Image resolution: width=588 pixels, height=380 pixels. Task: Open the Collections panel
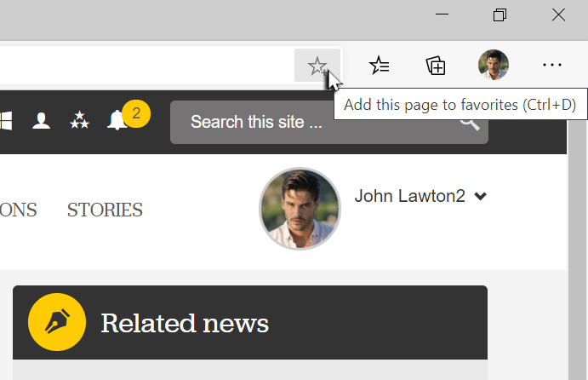tap(436, 66)
